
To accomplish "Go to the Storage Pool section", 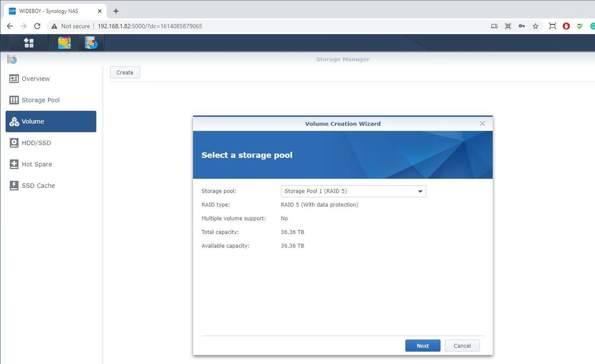I will coord(51,100).
